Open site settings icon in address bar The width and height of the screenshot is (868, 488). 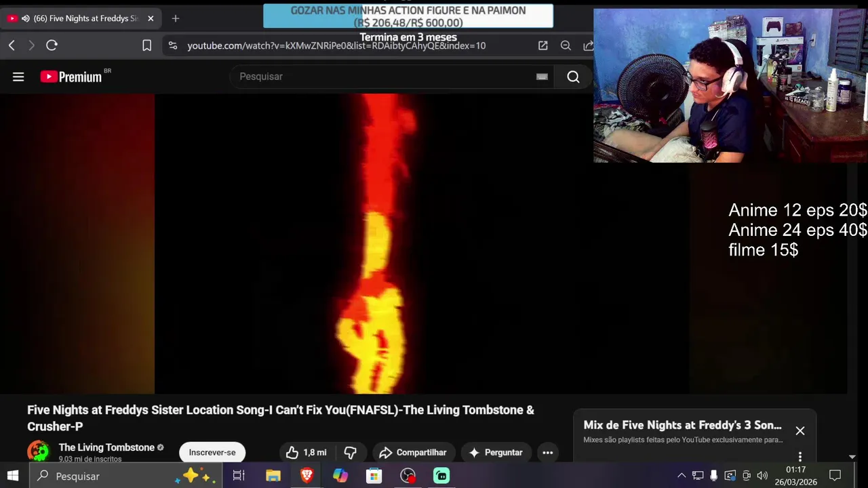click(173, 45)
